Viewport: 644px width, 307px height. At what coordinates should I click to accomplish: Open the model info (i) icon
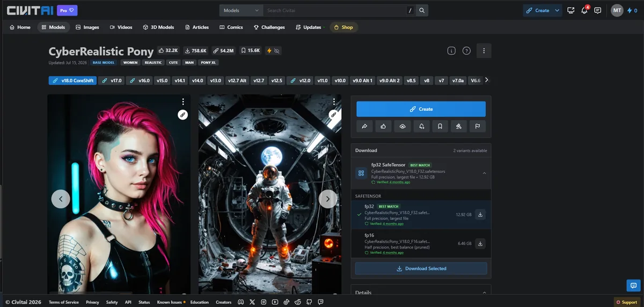(x=451, y=50)
